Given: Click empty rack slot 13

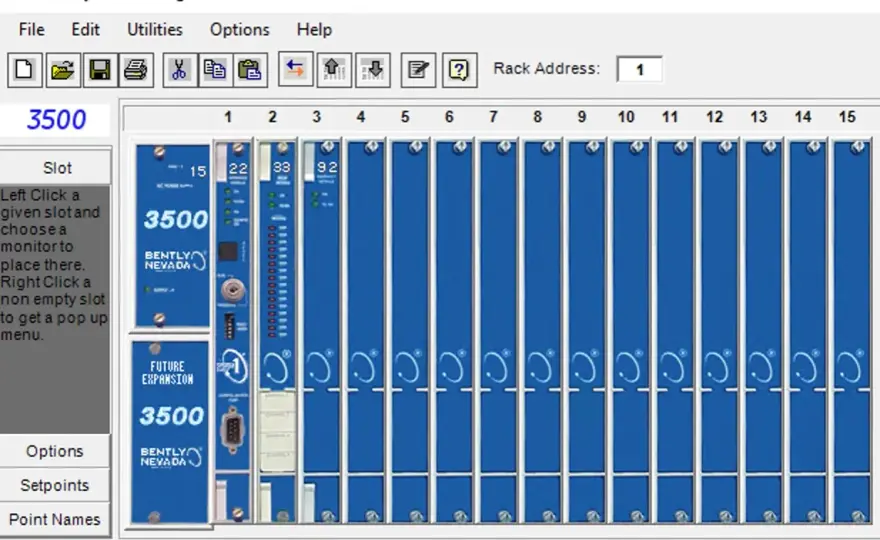Looking at the screenshot, I should click(764, 331).
